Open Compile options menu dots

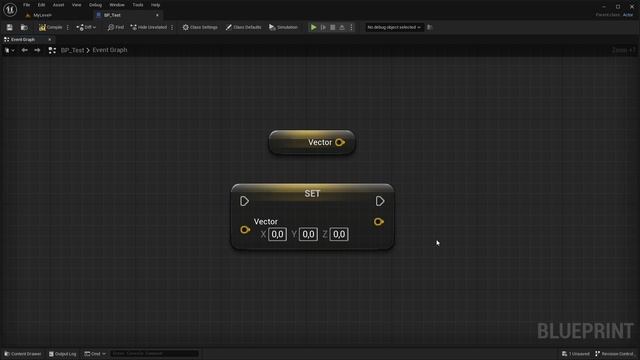click(x=68, y=27)
